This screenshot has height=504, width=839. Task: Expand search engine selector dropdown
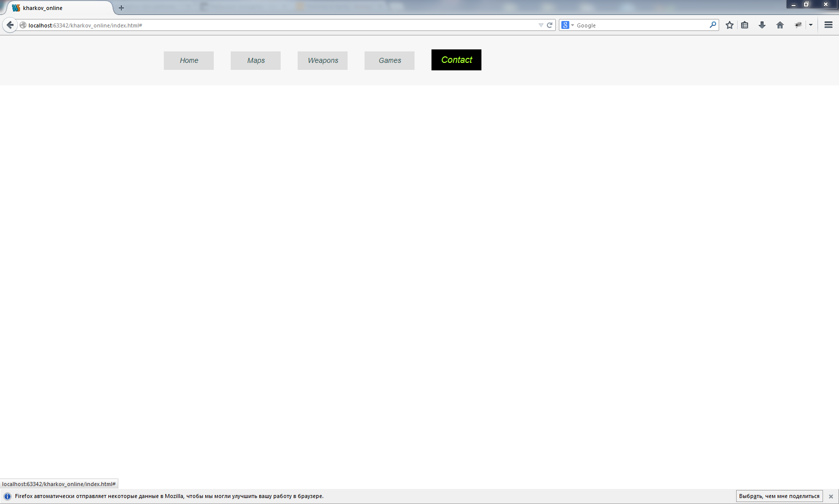click(x=572, y=25)
